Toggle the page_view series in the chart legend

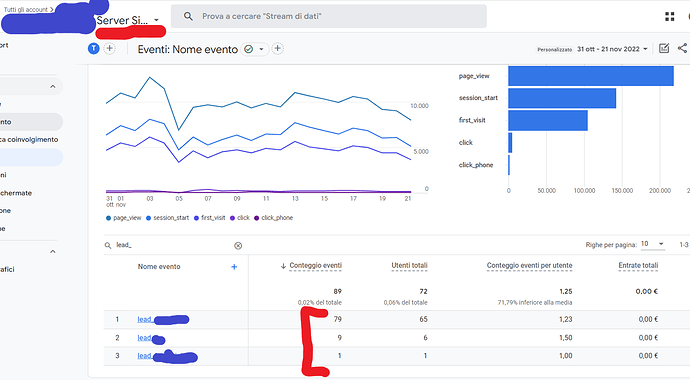click(124, 218)
